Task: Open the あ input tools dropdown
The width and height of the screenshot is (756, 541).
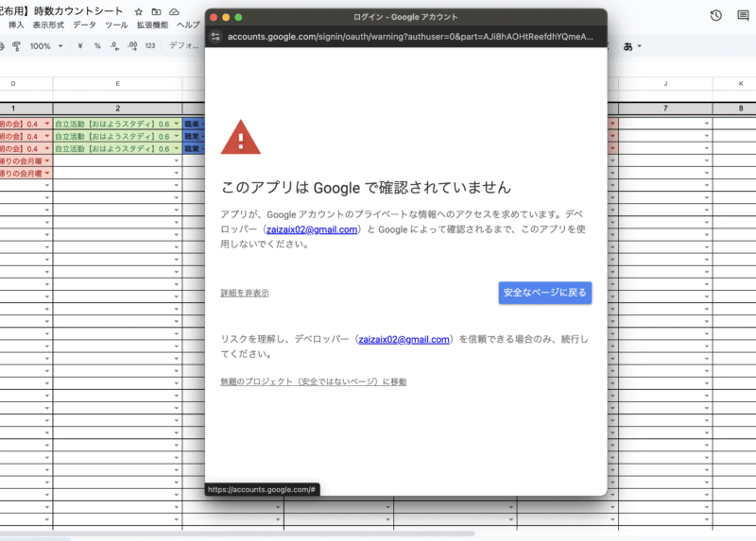Action: (x=632, y=45)
